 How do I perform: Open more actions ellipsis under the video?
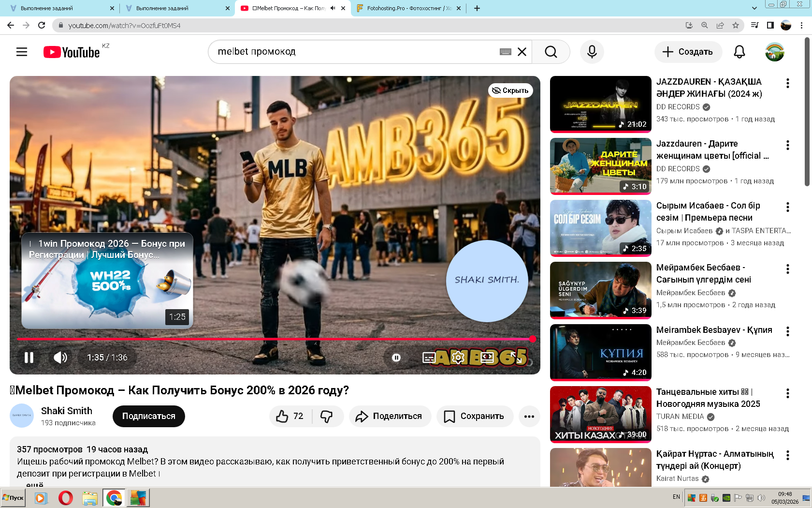point(529,416)
